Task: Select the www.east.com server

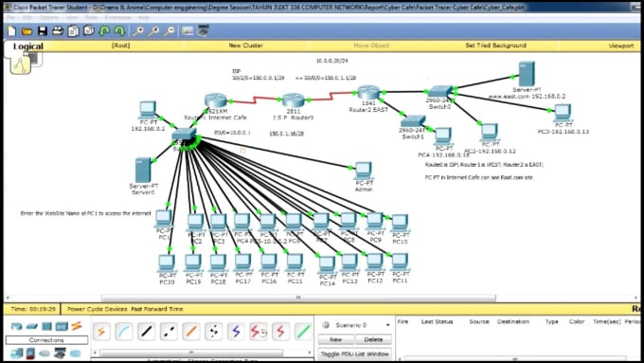Action: (527, 74)
